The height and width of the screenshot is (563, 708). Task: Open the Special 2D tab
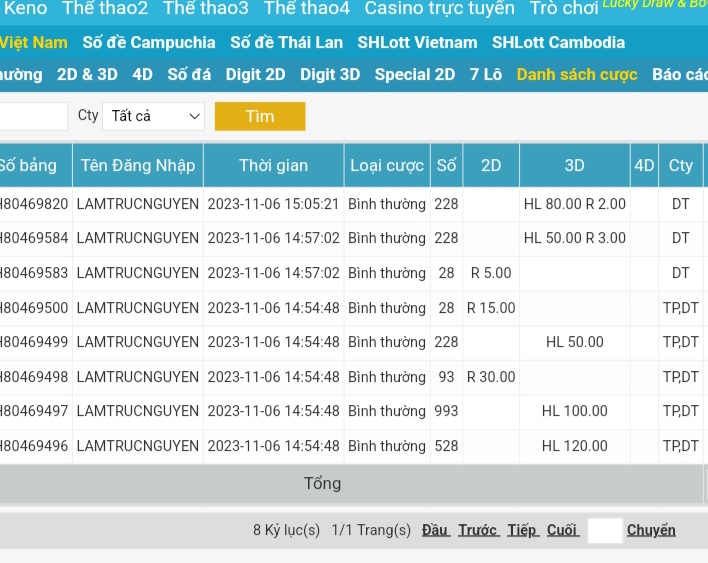[x=414, y=74]
